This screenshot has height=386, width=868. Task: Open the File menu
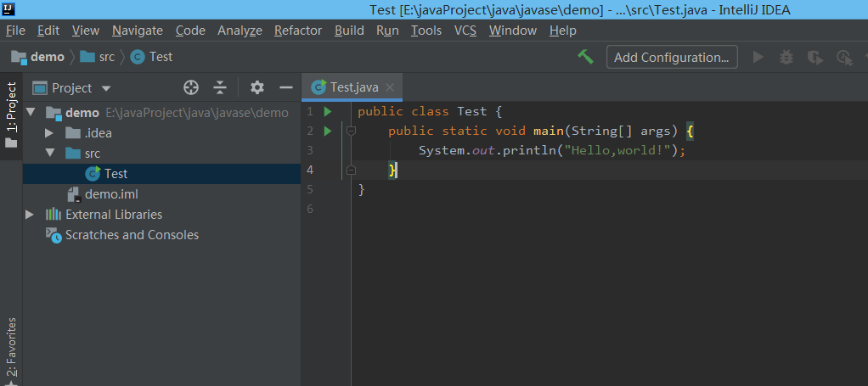click(x=15, y=31)
